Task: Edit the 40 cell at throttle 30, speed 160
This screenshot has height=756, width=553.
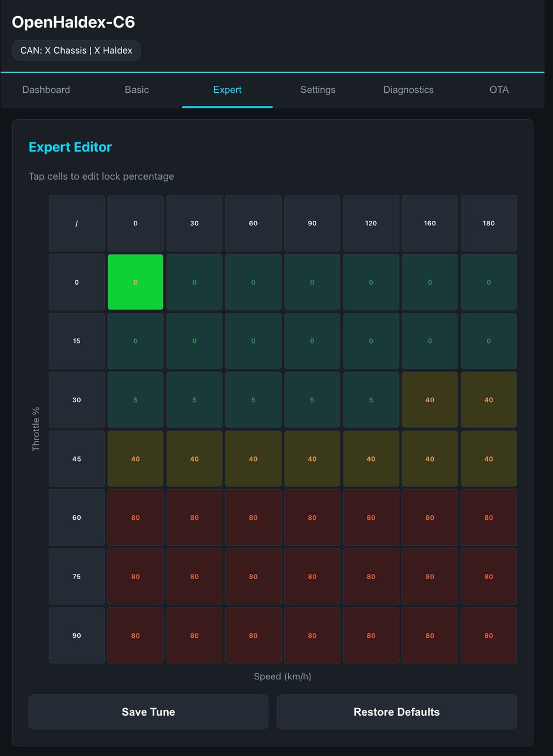Action: point(430,399)
